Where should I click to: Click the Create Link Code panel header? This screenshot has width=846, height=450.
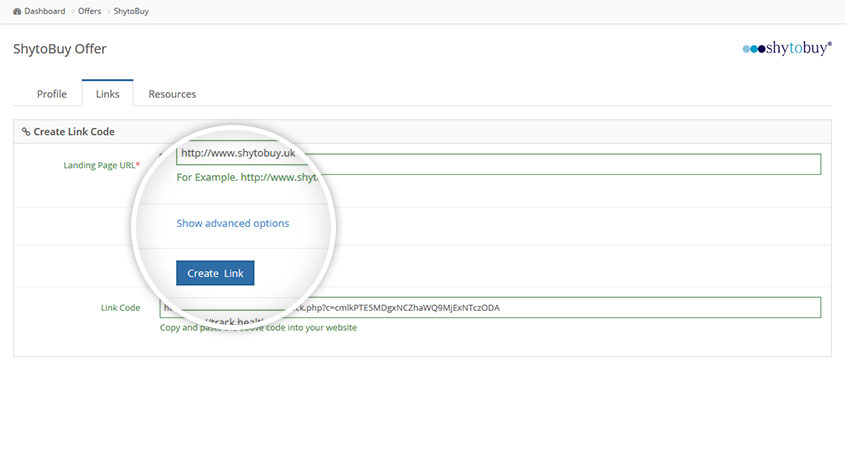pyautogui.click(x=74, y=131)
